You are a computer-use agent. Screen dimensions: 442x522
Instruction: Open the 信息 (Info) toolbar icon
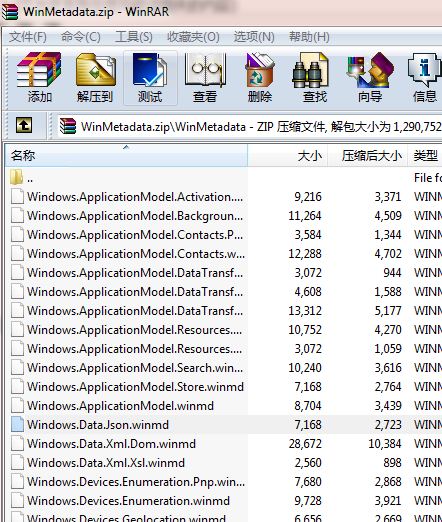coord(425,77)
